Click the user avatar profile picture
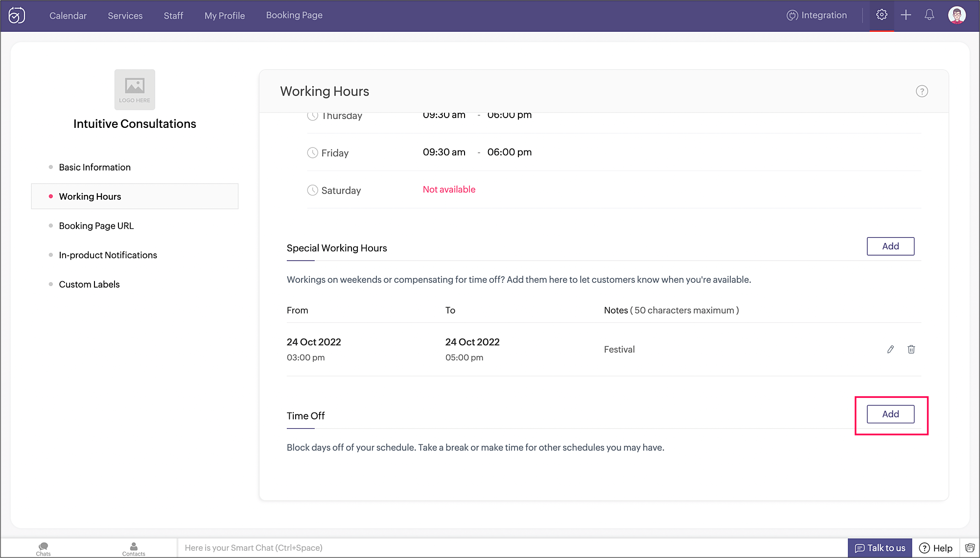980x558 pixels. coord(957,15)
